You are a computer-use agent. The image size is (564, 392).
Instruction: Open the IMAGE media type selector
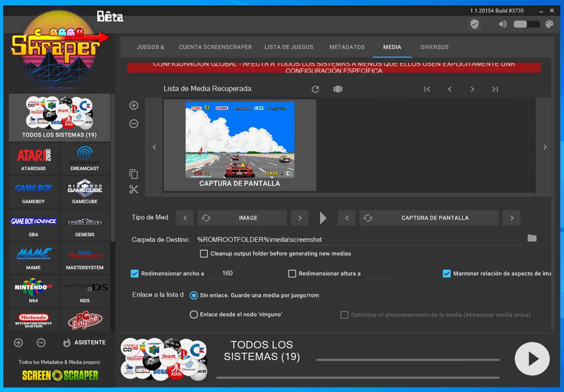[x=242, y=218]
